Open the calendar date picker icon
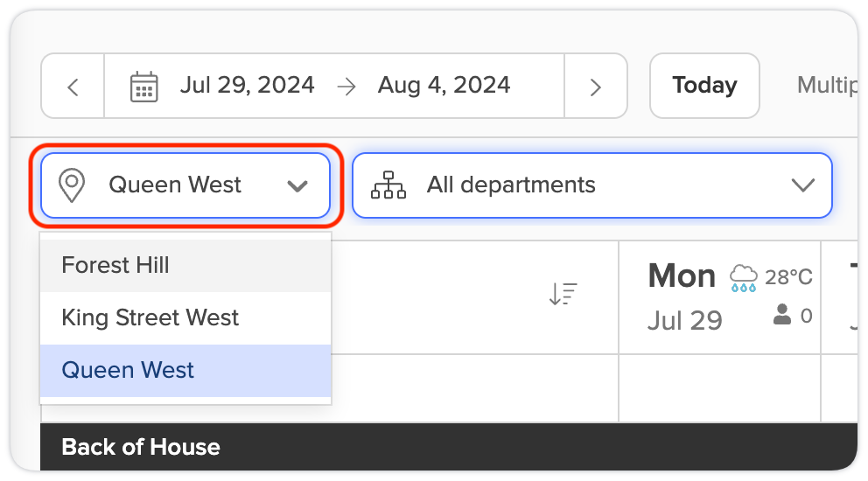This screenshot has width=868, height=481. (x=143, y=87)
